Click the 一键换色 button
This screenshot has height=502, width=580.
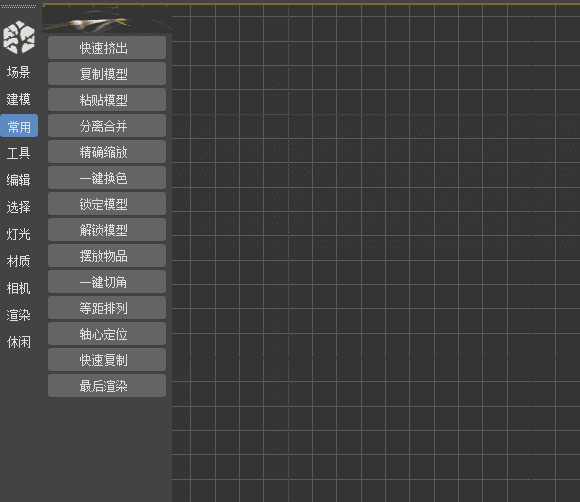[x=107, y=178]
